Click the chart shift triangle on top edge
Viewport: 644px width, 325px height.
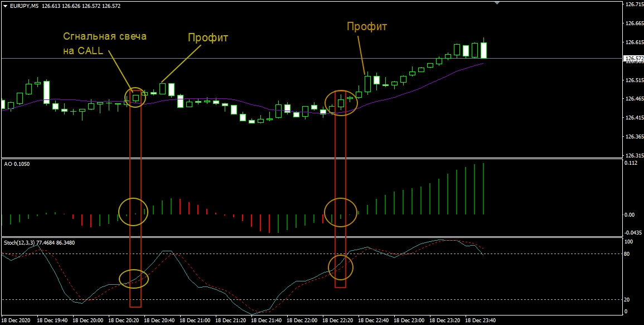498,3
